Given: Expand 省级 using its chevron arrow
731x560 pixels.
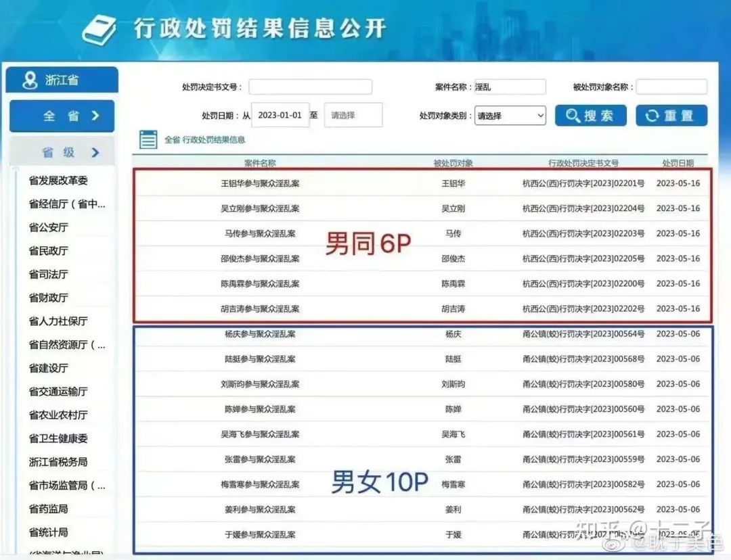Looking at the screenshot, I should click(95, 151).
